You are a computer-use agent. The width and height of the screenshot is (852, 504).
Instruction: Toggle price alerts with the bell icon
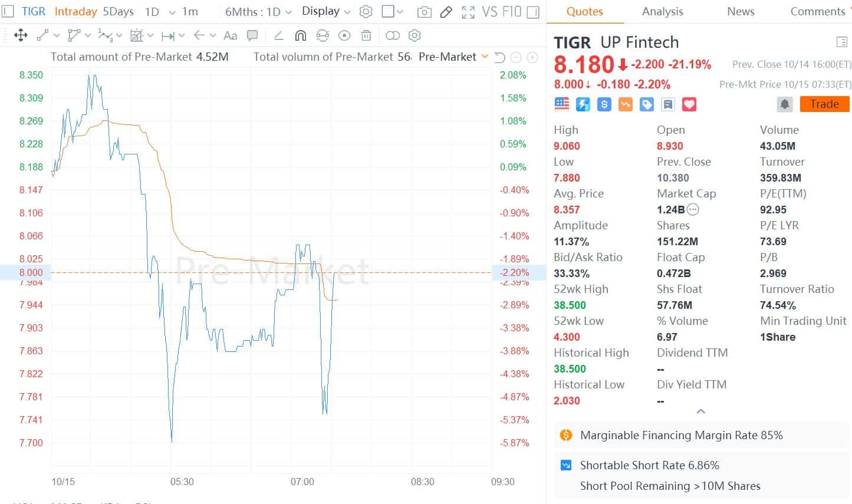[x=784, y=104]
